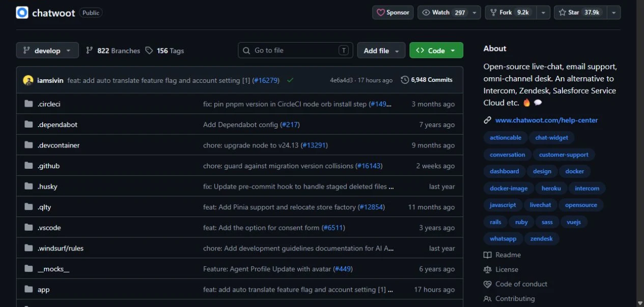
Task: Open the .qlty folder
Action: point(44,207)
